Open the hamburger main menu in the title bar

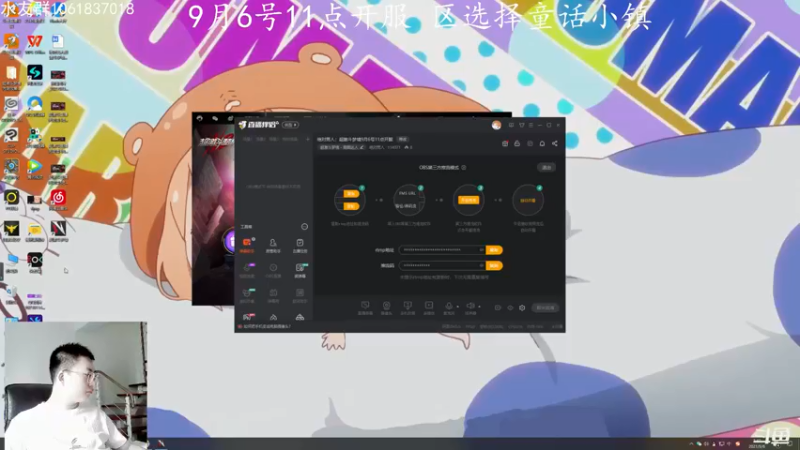(x=531, y=126)
